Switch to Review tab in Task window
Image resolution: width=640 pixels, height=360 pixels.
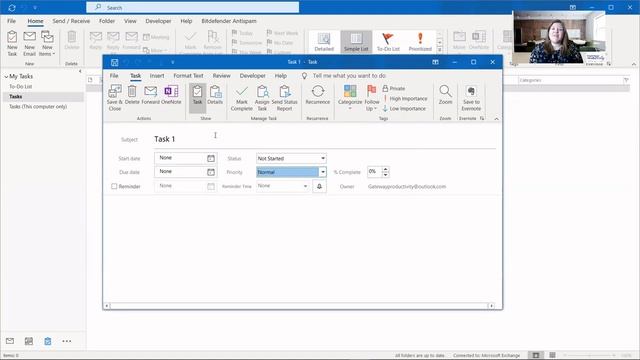[222, 76]
